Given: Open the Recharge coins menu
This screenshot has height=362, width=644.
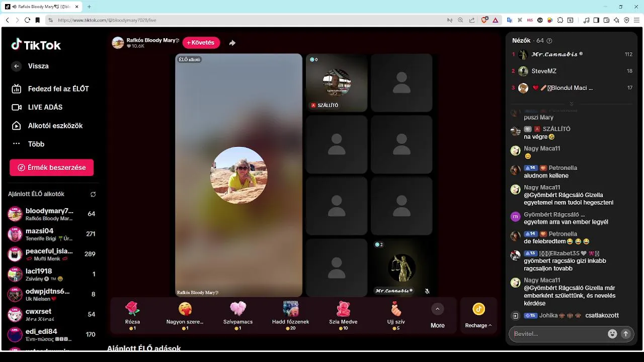Looking at the screenshot, I should coord(478,316).
